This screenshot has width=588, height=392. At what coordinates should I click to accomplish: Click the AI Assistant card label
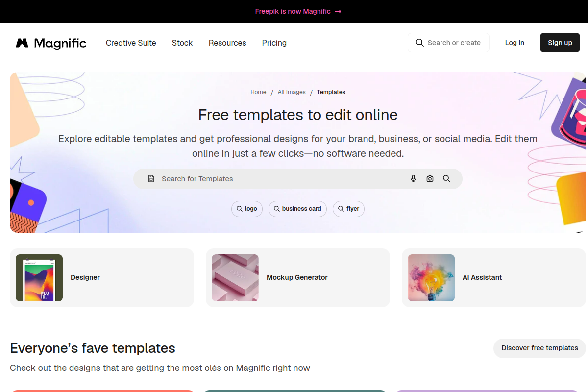482,277
